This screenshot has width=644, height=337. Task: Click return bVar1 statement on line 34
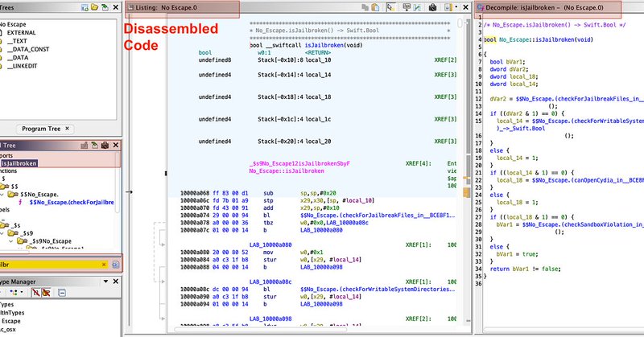click(x=526, y=269)
